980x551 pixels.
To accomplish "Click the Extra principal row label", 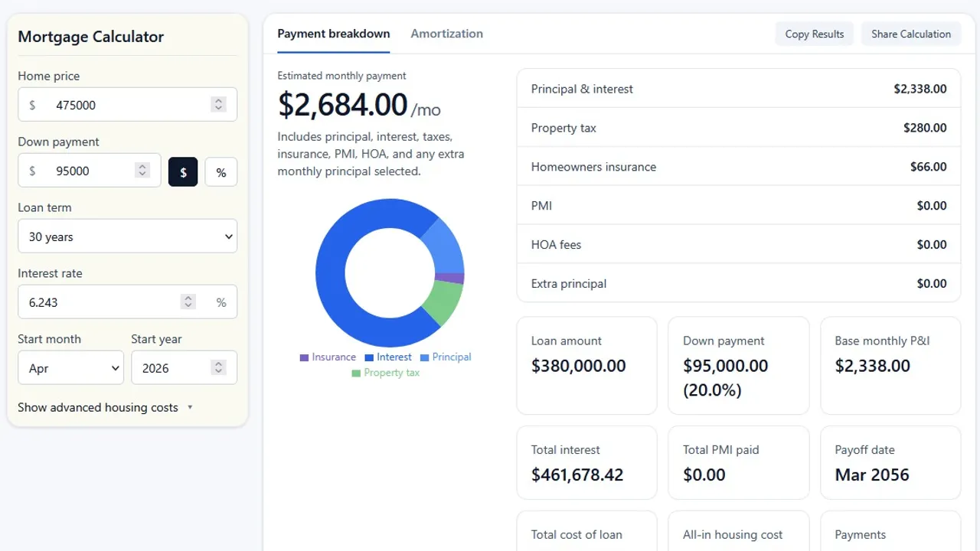I will tap(569, 284).
